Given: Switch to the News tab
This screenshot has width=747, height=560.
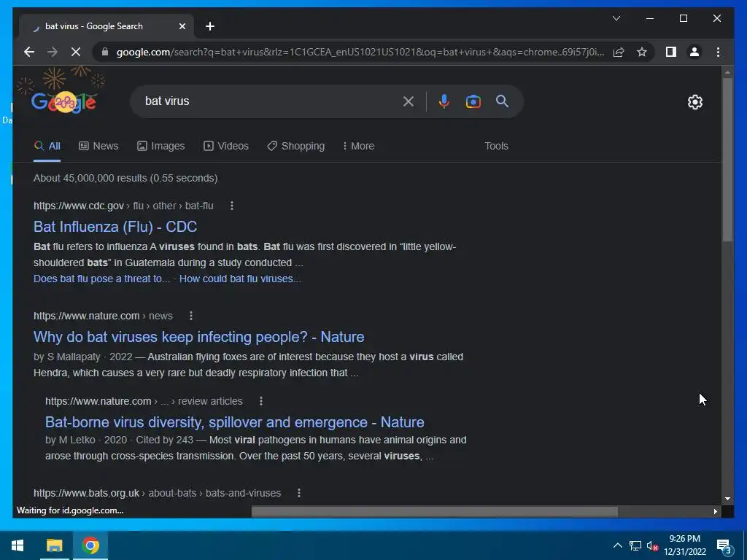Looking at the screenshot, I should coord(98,146).
